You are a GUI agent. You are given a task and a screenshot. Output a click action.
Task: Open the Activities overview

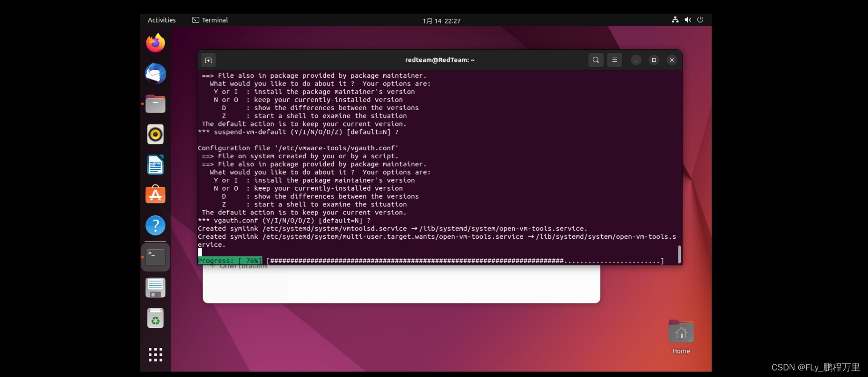(162, 20)
